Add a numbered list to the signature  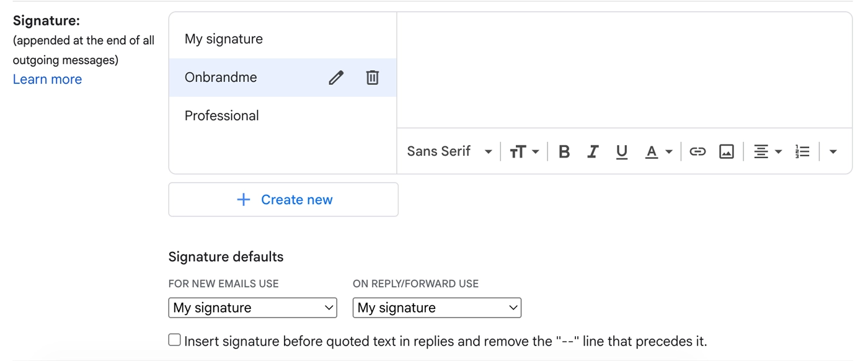tap(802, 151)
